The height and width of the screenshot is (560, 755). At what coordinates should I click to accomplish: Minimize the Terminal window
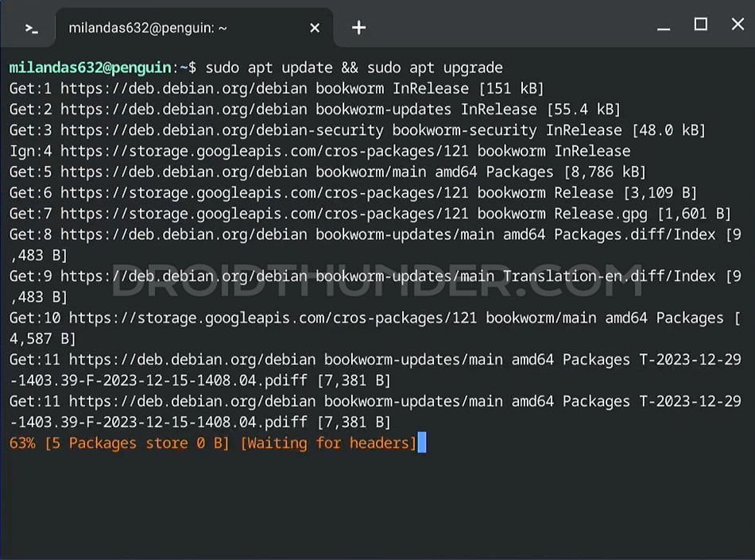664,29
